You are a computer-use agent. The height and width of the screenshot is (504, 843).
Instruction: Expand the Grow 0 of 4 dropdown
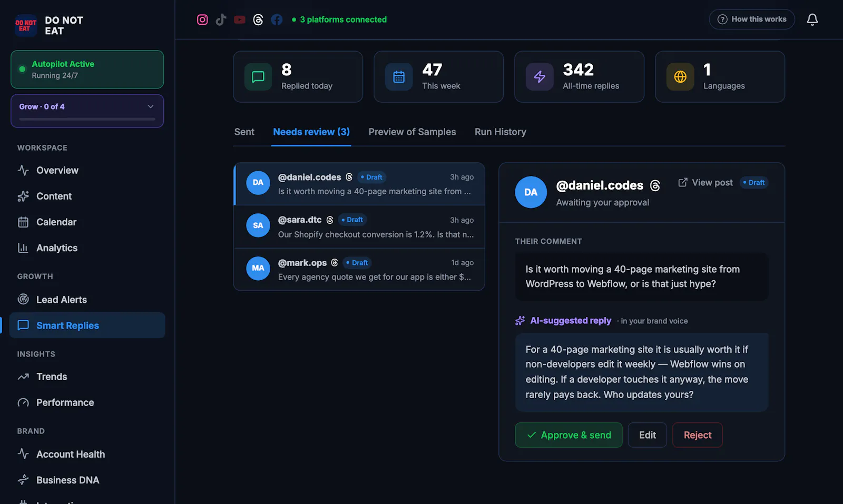click(x=87, y=111)
